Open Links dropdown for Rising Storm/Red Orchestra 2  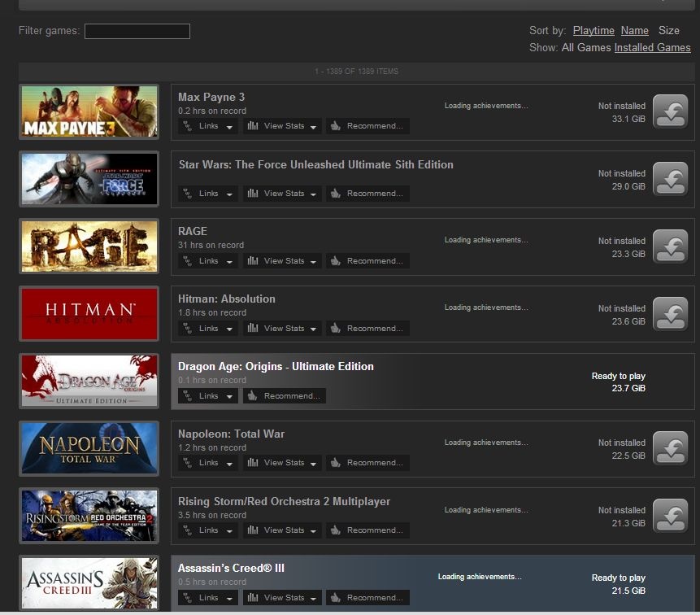(208, 530)
